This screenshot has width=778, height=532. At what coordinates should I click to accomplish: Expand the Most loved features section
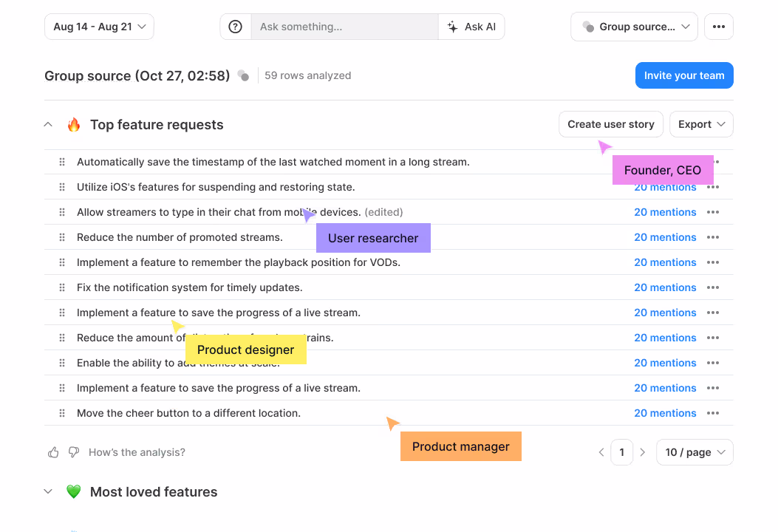[x=48, y=492]
